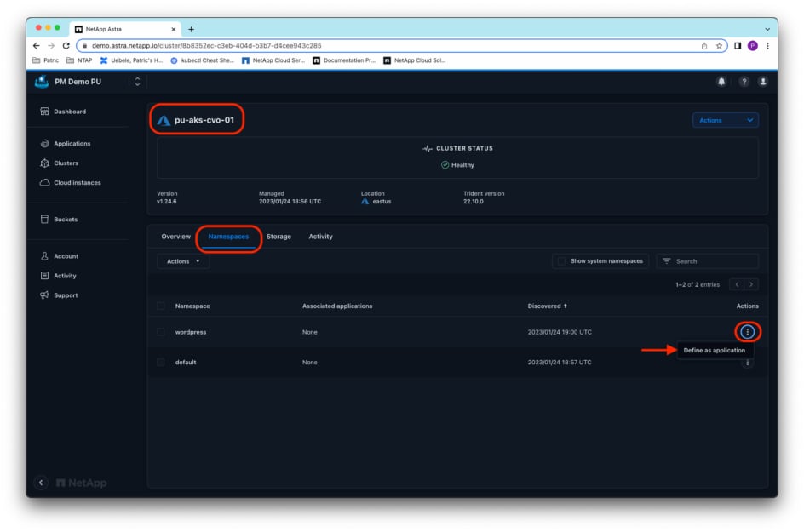Open the Patric bookmarks folder
The height and width of the screenshot is (532, 804).
pyautogui.click(x=46, y=60)
